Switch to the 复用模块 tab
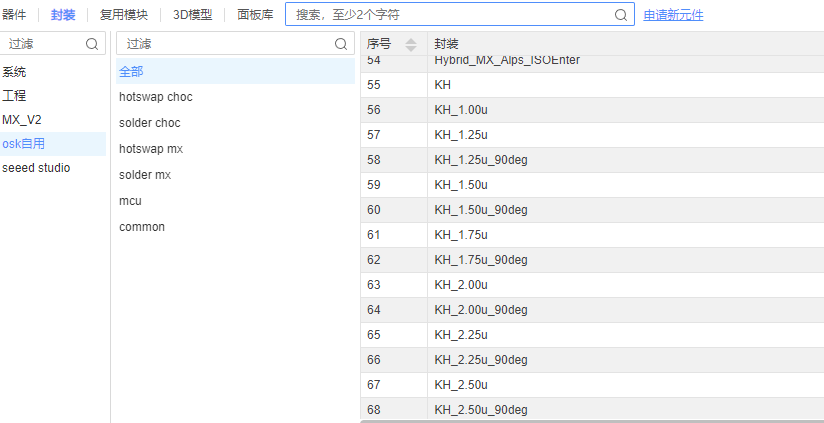This screenshot has width=824, height=423. (124, 15)
